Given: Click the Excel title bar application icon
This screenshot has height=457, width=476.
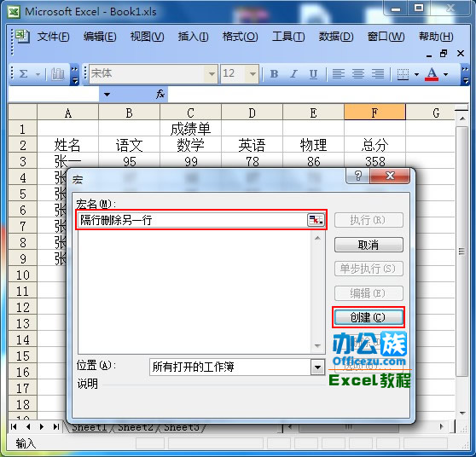Looking at the screenshot, I should click(x=14, y=12).
